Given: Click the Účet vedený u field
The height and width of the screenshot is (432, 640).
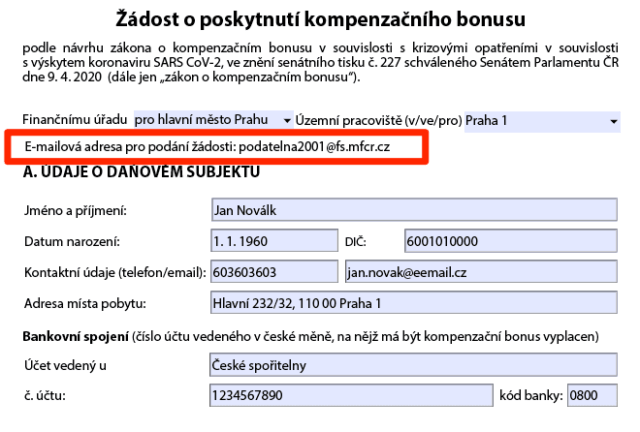Looking at the screenshot, I should point(413,365).
